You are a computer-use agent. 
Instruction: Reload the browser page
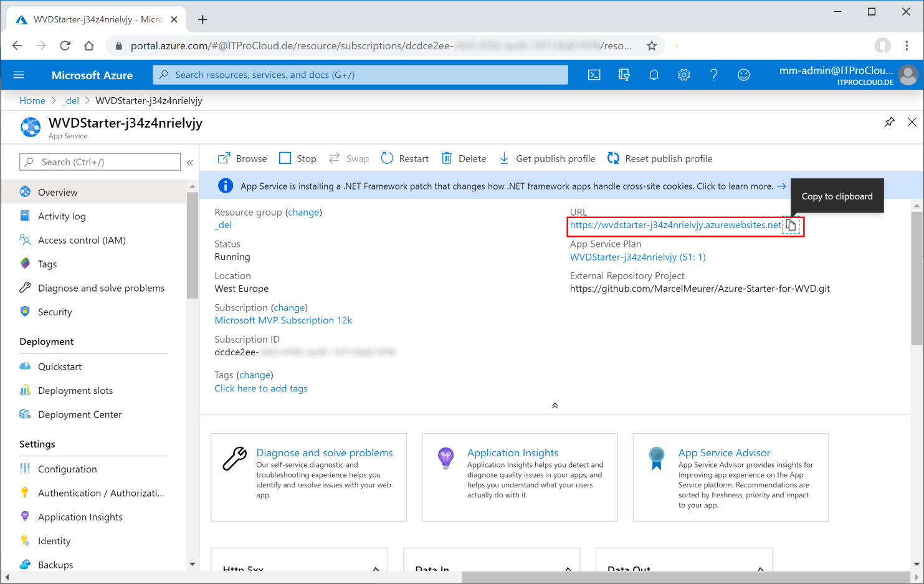[x=65, y=45]
